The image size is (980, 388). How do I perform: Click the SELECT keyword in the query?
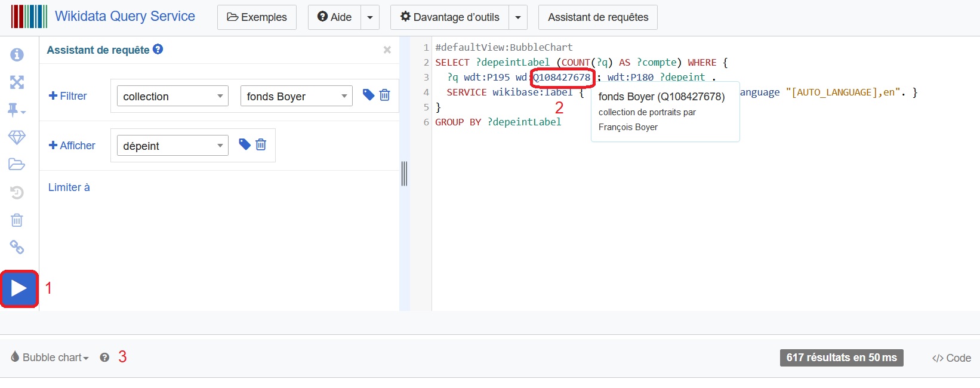click(452, 62)
